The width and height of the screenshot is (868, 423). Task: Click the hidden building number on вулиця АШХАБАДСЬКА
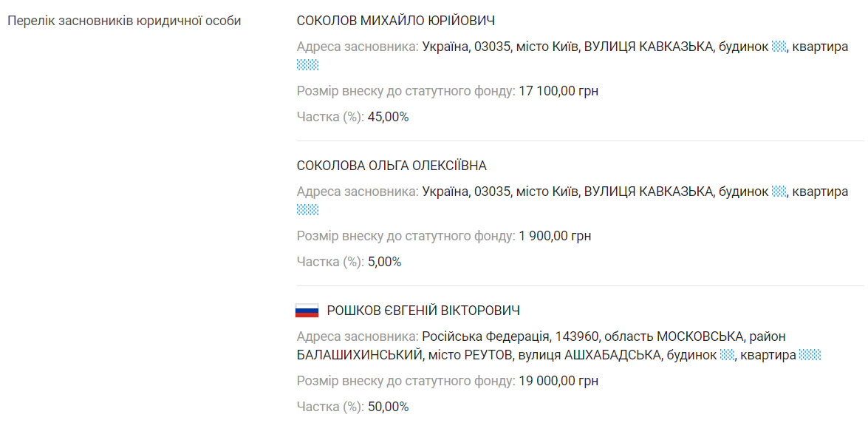tap(727, 355)
